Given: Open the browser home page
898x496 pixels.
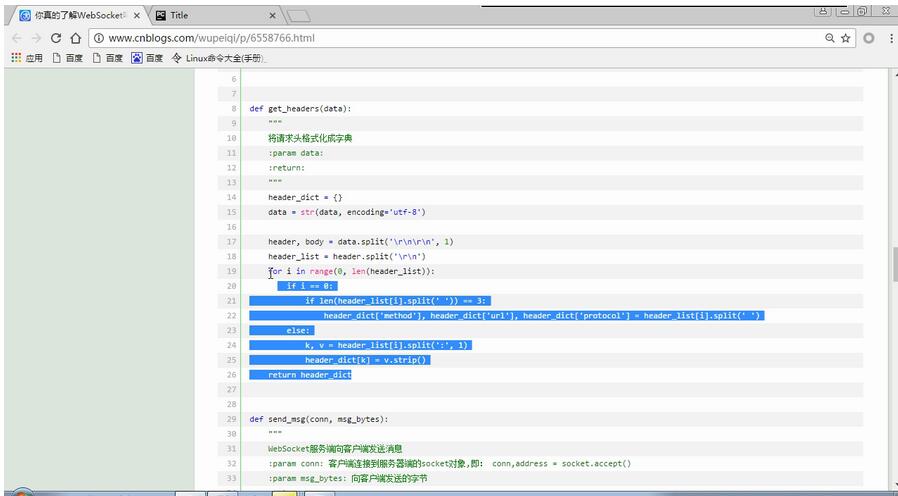Looking at the screenshot, I should pyautogui.click(x=76, y=38).
